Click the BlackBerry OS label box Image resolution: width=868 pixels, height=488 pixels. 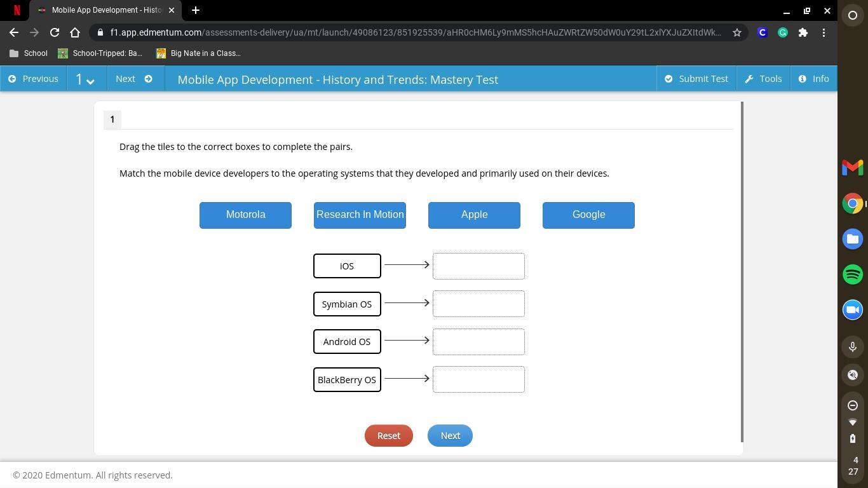click(347, 379)
